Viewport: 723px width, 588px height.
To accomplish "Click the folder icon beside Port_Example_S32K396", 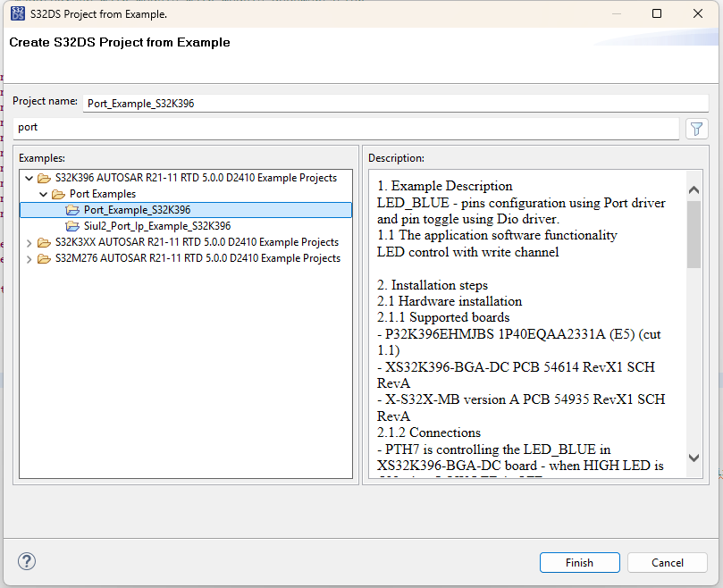I will pos(72,210).
